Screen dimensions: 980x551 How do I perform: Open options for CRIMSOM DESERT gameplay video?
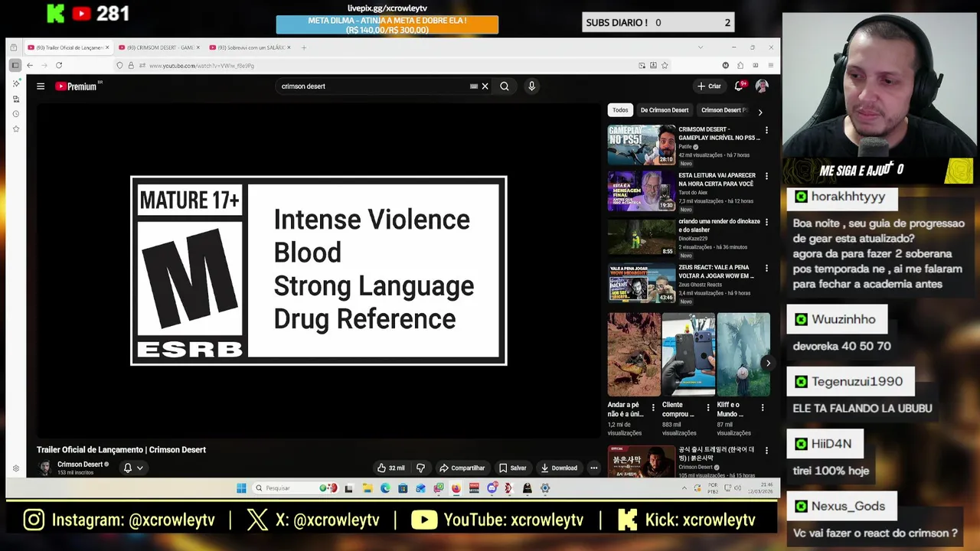766,131
